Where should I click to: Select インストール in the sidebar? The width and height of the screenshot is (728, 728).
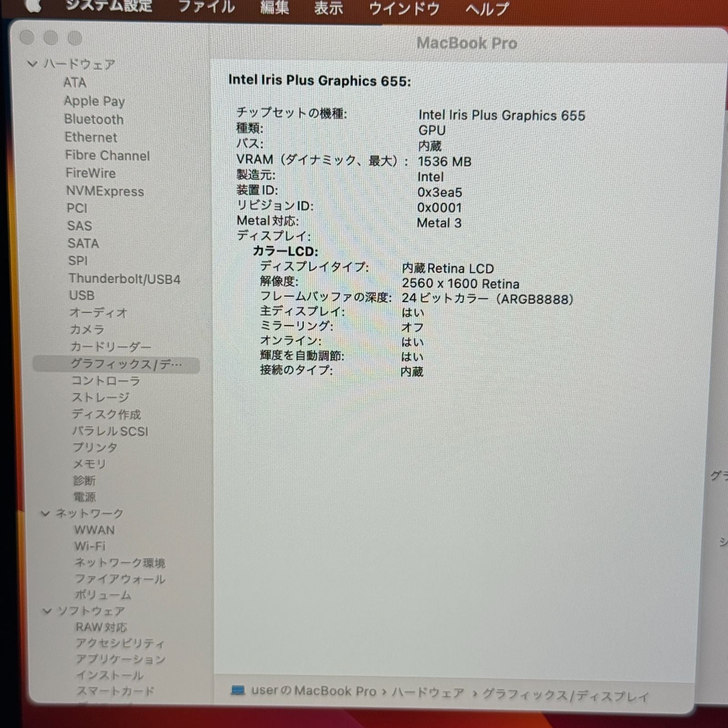click(109, 675)
